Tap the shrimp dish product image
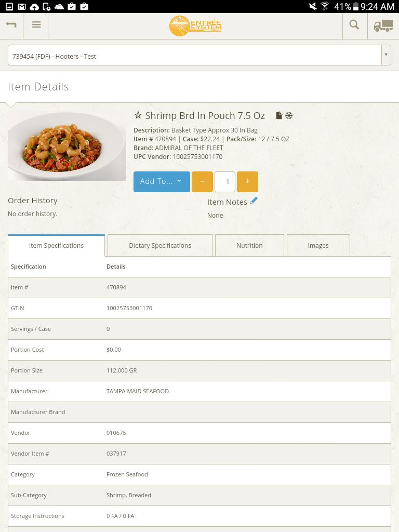 coord(66,145)
